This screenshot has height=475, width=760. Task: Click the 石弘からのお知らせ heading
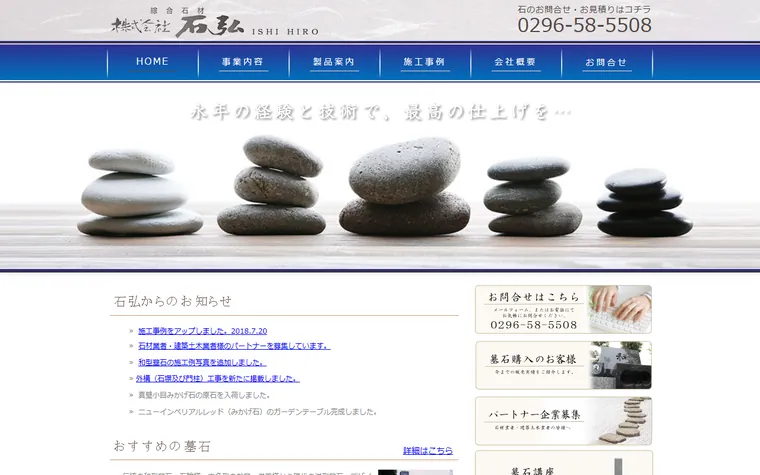173,301
